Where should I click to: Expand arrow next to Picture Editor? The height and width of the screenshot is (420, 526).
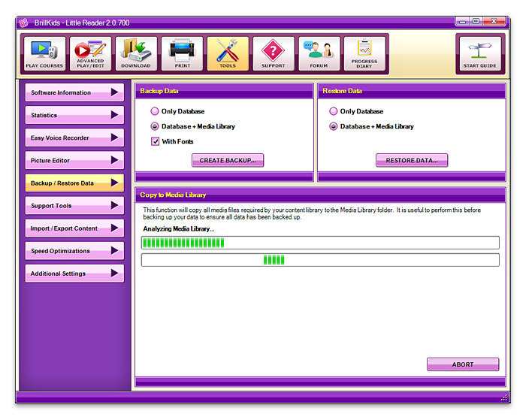tap(115, 160)
